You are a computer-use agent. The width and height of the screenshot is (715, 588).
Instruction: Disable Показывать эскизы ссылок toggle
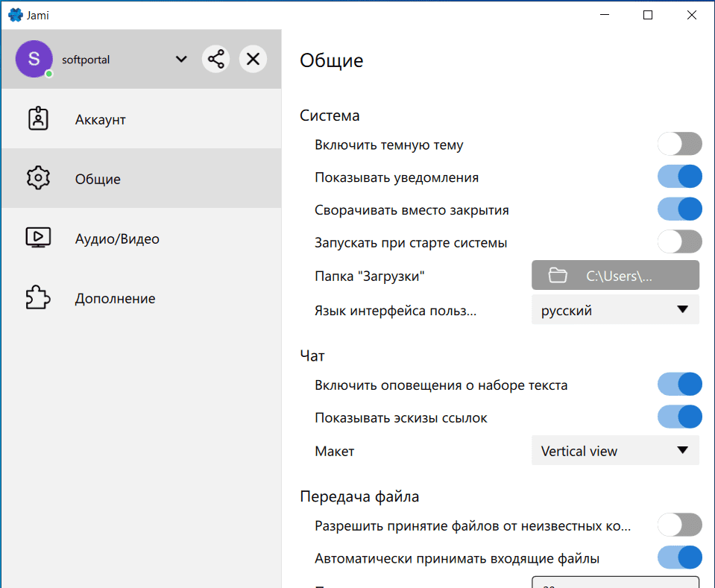[679, 417]
